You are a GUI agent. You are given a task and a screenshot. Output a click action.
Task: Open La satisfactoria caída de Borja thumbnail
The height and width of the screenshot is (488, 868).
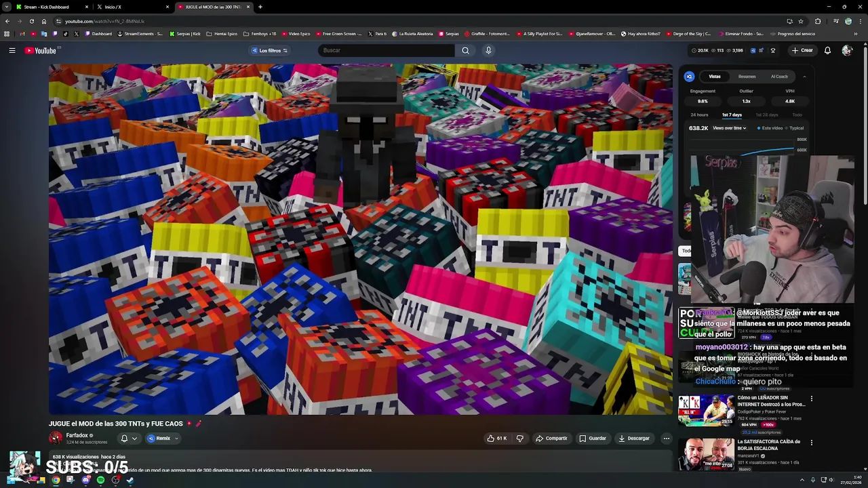(x=706, y=454)
